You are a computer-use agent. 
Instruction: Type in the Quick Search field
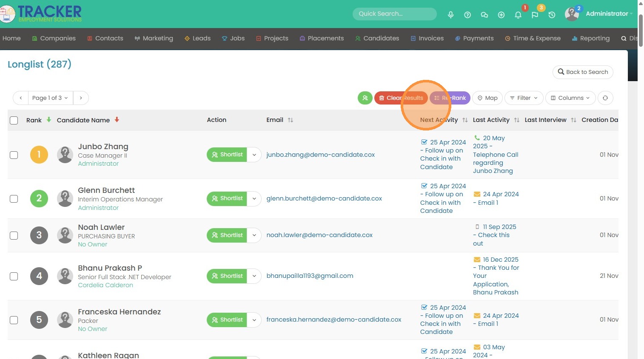(394, 14)
